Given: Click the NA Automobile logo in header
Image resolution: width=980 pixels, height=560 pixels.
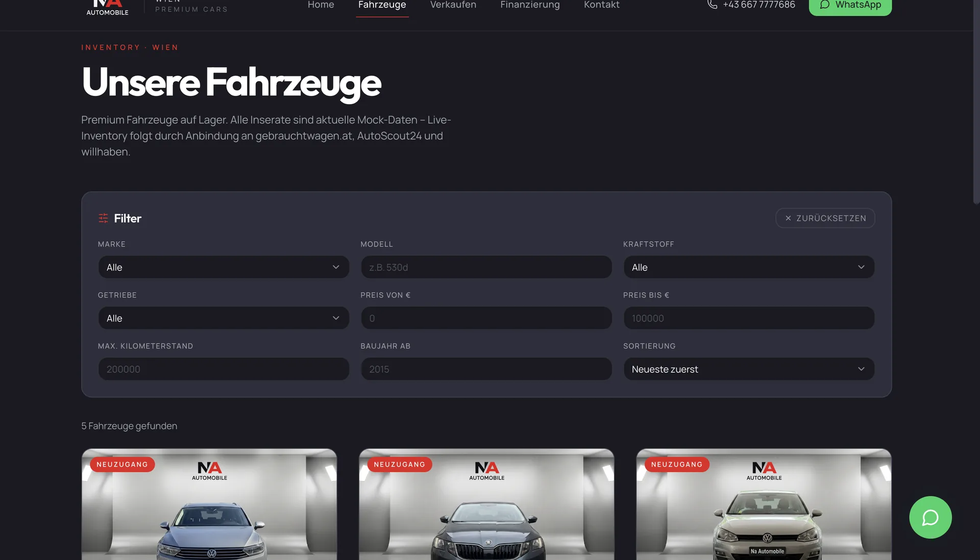Looking at the screenshot, I should pos(108,8).
